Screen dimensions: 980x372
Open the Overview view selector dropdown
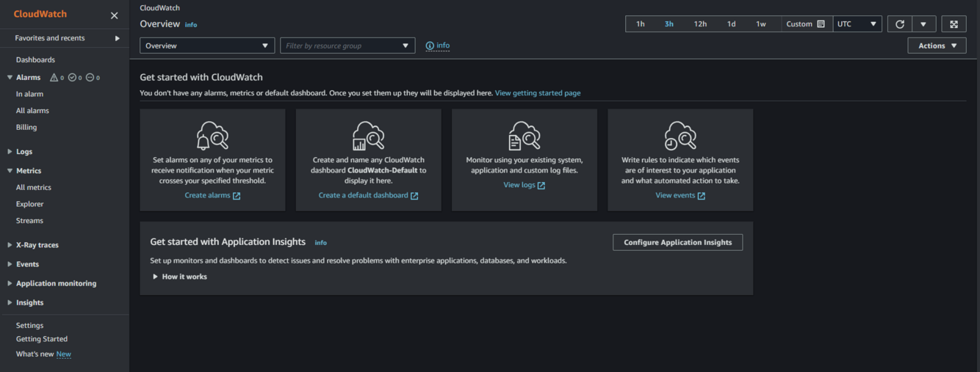[207, 45]
